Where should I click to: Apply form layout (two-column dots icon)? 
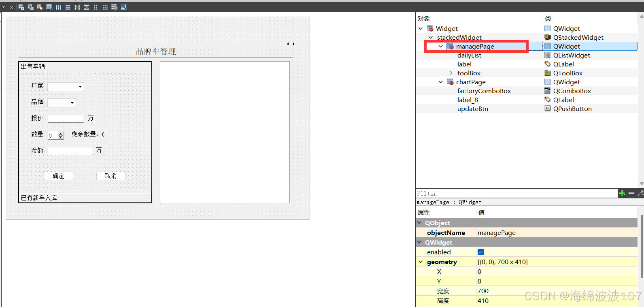click(96, 7)
